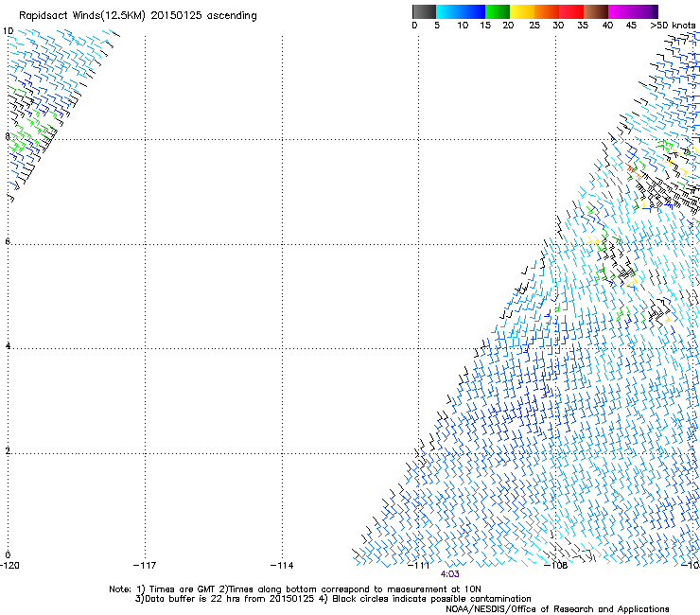This screenshot has height=615, width=700.
Task: Click the latitude label '4' on axis
Action: 8,345
